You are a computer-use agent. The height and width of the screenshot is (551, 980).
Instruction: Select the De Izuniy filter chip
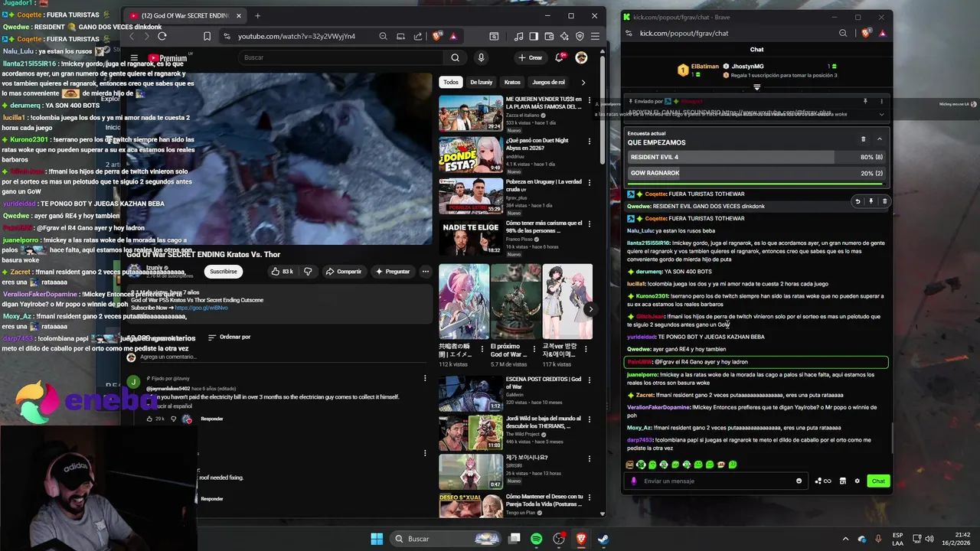tap(481, 82)
